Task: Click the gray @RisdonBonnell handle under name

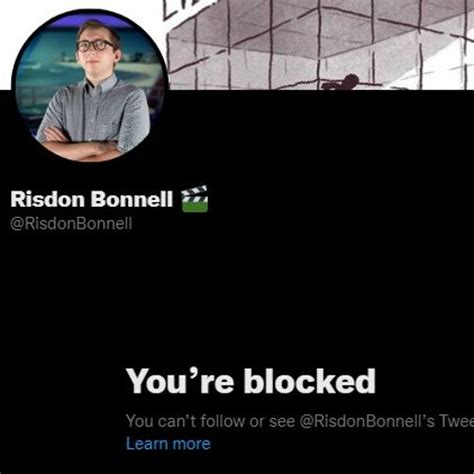Action: (71, 223)
